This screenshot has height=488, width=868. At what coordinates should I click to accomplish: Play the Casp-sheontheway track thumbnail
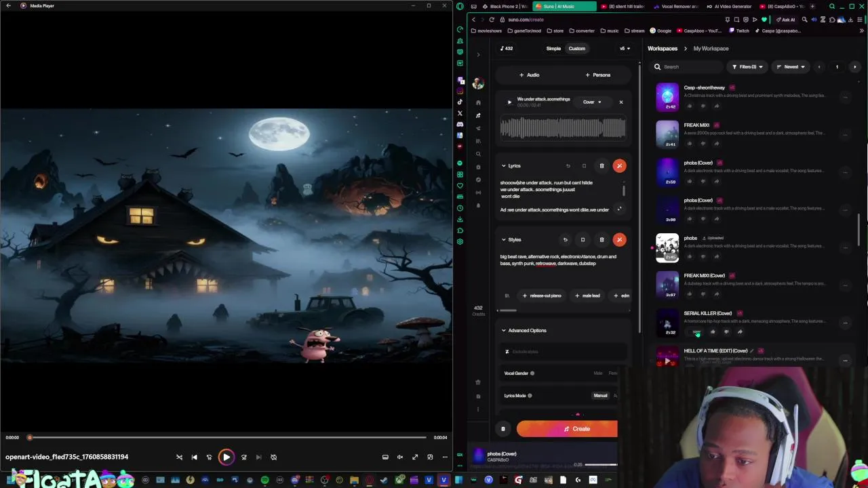tap(667, 97)
